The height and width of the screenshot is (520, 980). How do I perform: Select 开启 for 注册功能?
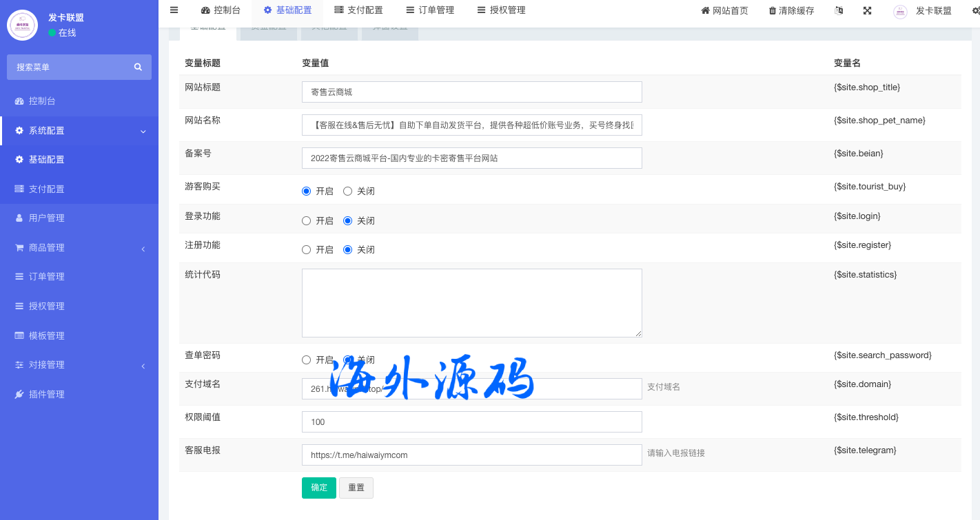(x=307, y=250)
